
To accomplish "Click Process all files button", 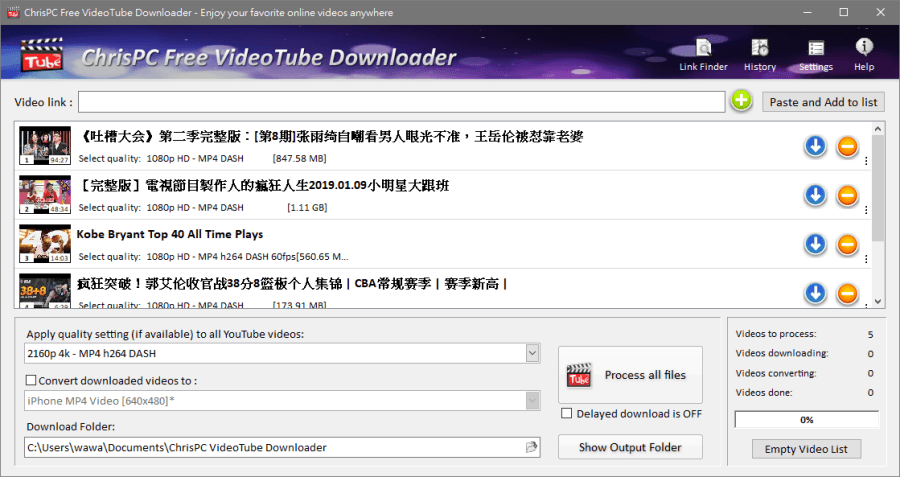I will (630, 375).
